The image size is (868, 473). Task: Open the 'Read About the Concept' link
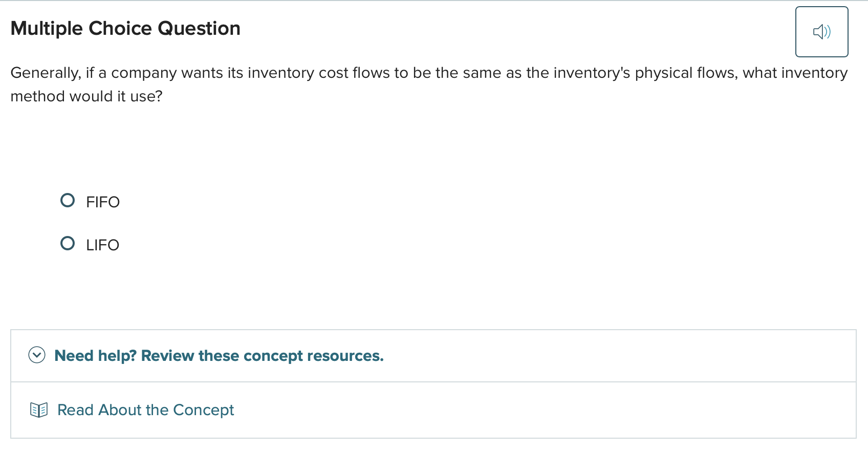tap(145, 410)
